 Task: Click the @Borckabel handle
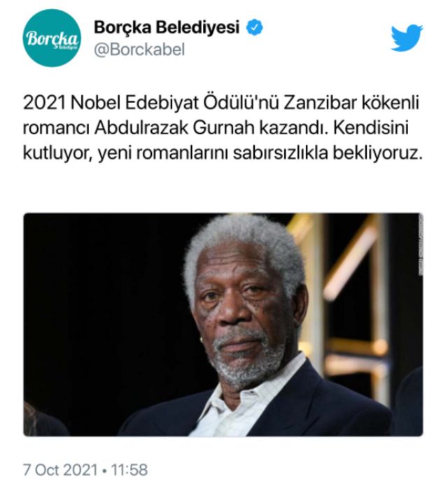(139, 50)
